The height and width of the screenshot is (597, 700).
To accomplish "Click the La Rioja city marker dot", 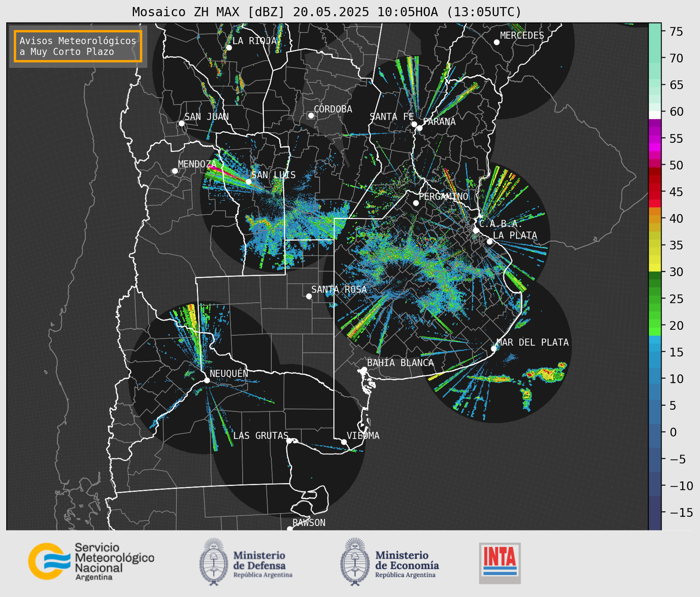I will click(x=229, y=48).
